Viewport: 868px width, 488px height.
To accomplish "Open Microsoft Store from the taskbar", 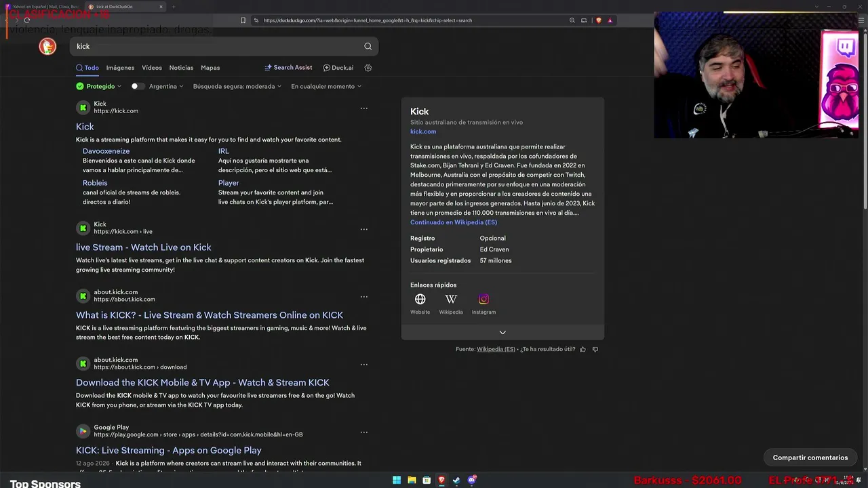I will pos(427,481).
